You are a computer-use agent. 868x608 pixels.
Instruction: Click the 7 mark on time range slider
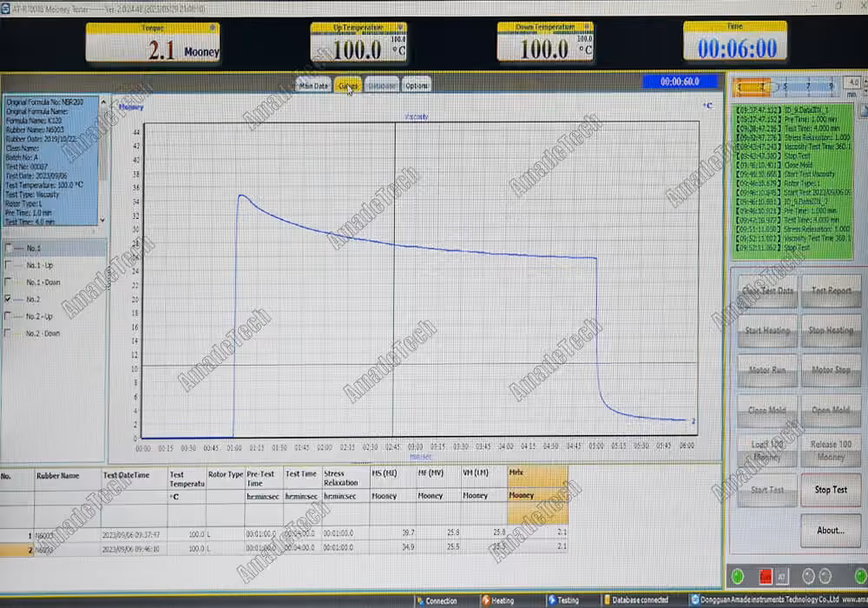click(x=808, y=86)
